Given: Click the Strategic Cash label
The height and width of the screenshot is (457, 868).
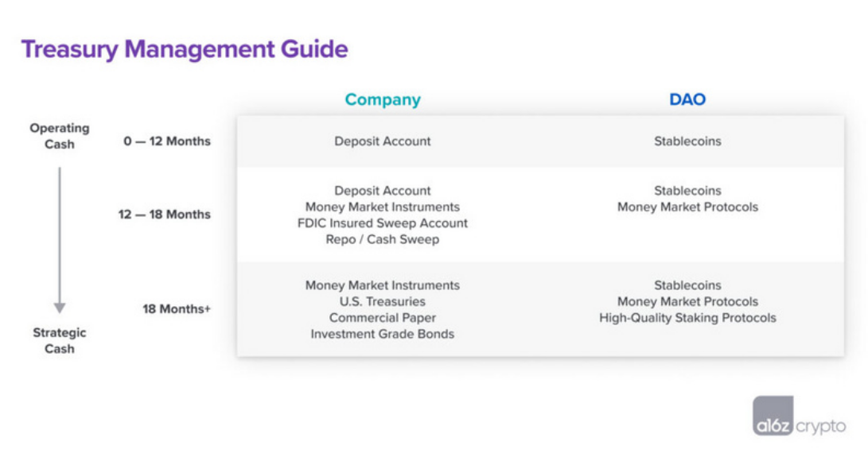Looking at the screenshot, I should [60, 340].
